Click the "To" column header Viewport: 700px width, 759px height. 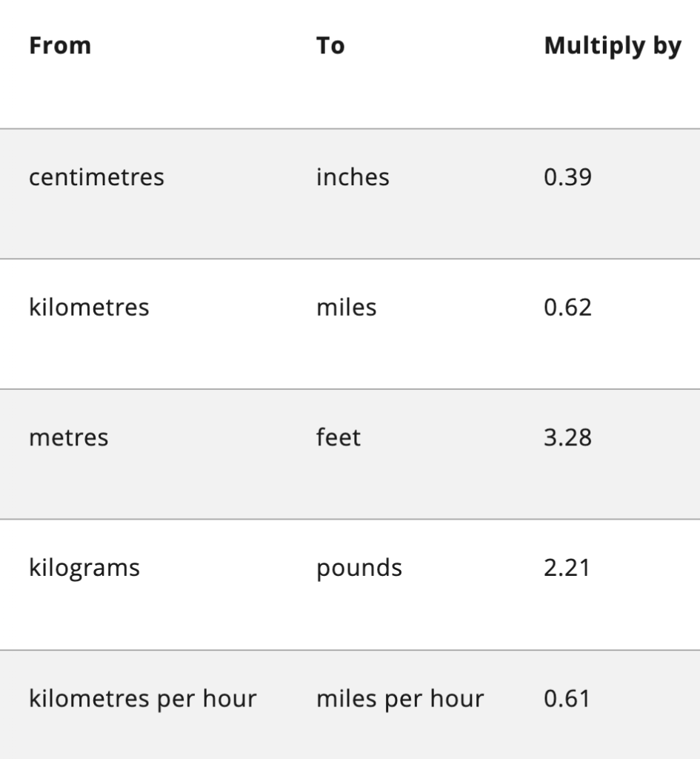(330, 46)
